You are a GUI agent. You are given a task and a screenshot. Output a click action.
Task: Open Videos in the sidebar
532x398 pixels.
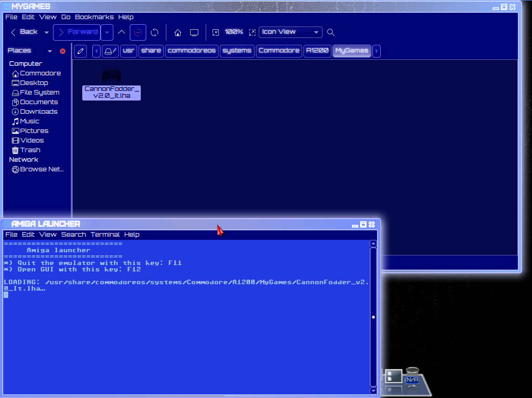click(27, 140)
